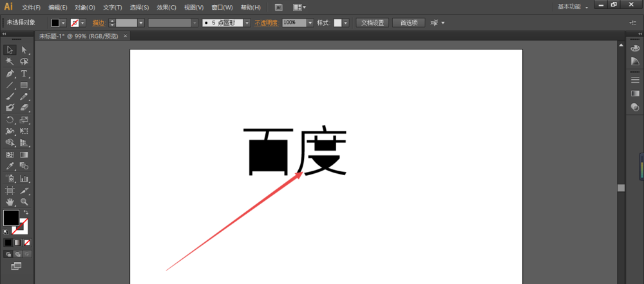Viewport: 644px width, 284px height.
Task: Select the Perspective Grid tool
Action: pyautogui.click(x=24, y=142)
